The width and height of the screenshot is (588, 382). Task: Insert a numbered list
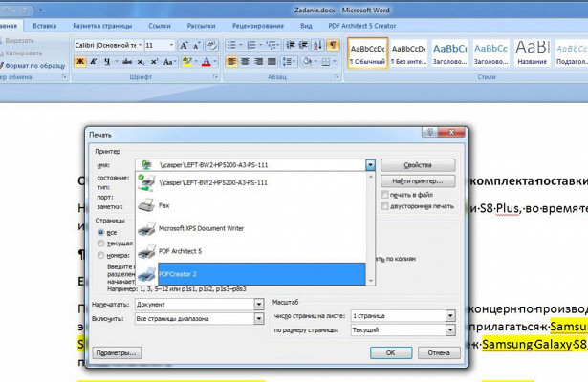[x=251, y=45]
